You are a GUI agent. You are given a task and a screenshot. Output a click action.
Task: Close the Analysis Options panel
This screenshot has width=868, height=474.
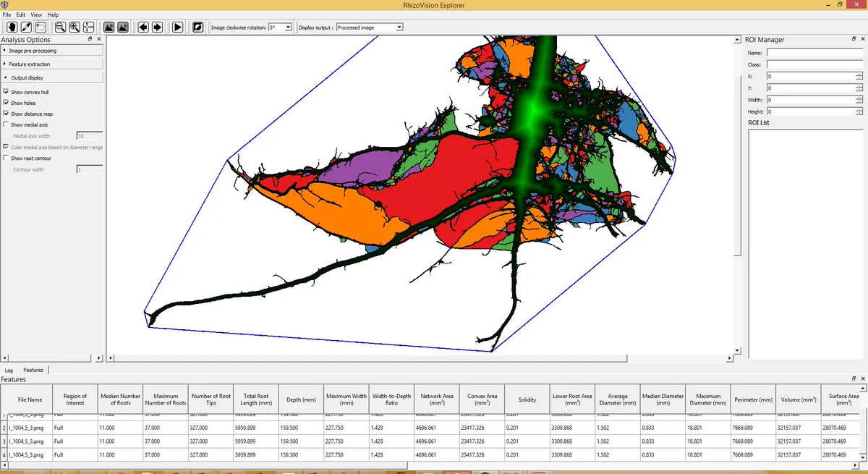click(99, 39)
